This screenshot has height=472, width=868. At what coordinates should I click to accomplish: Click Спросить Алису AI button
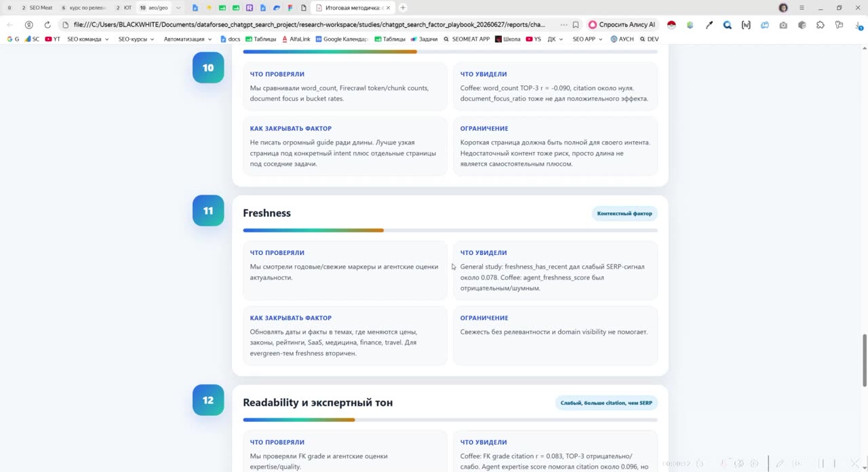click(x=621, y=24)
